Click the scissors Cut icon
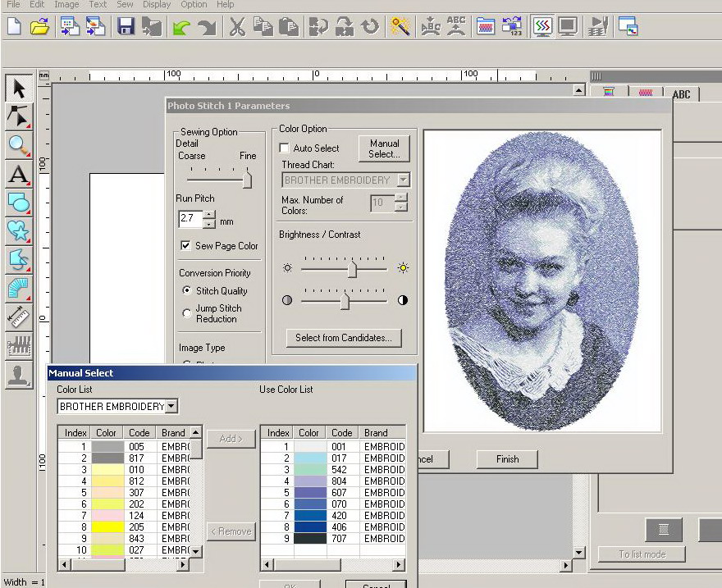Viewport: 722px width, 588px height. 237,26
